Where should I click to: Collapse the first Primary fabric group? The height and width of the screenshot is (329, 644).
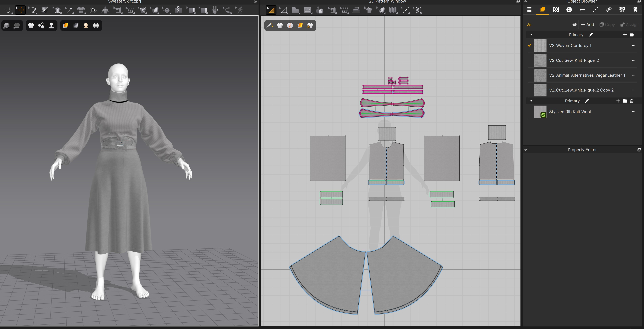[531, 35]
